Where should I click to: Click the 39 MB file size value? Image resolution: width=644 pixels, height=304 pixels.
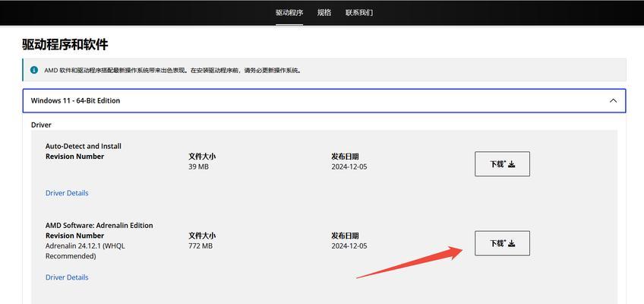click(x=198, y=166)
